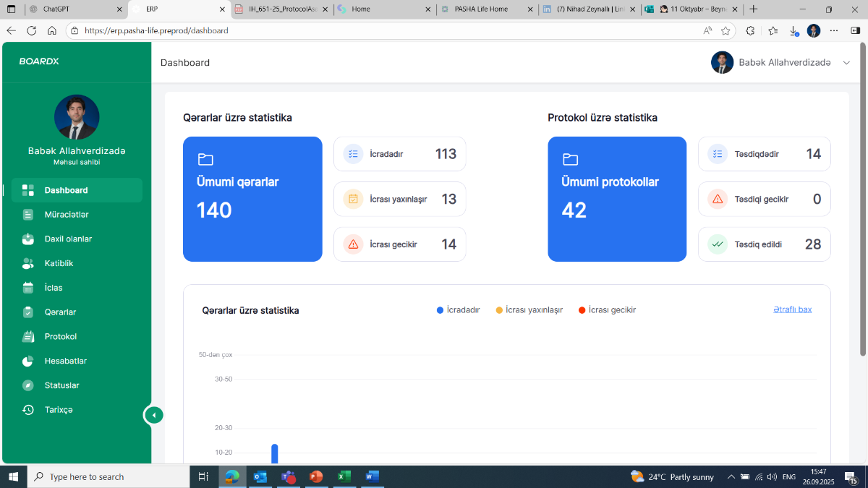The width and height of the screenshot is (868, 488).
Task: Select the Daxil olanlar inbox icon
Action: [28, 239]
